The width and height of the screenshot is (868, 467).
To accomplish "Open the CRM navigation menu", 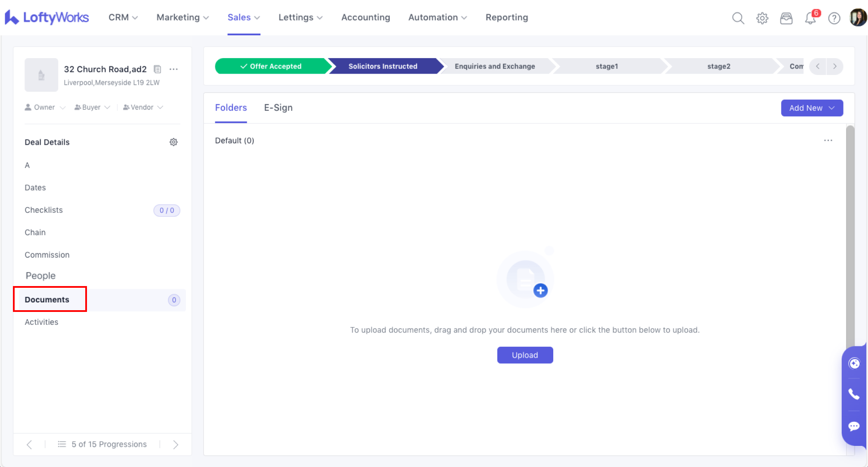I will pyautogui.click(x=123, y=17).
